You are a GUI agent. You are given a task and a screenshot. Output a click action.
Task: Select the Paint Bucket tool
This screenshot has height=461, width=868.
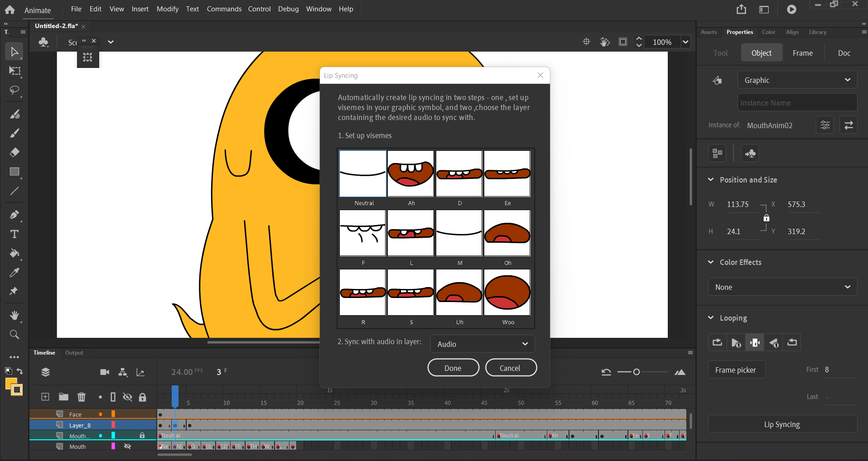(x=14, y=253)
